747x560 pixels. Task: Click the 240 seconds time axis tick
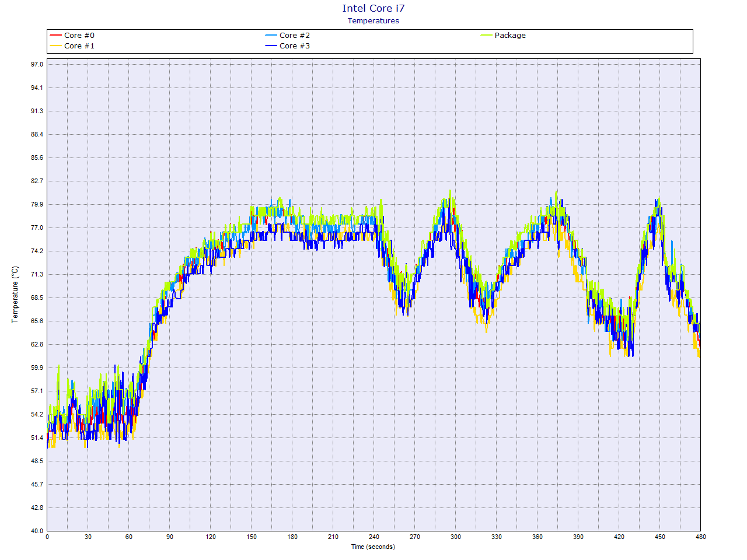[374, 537]
